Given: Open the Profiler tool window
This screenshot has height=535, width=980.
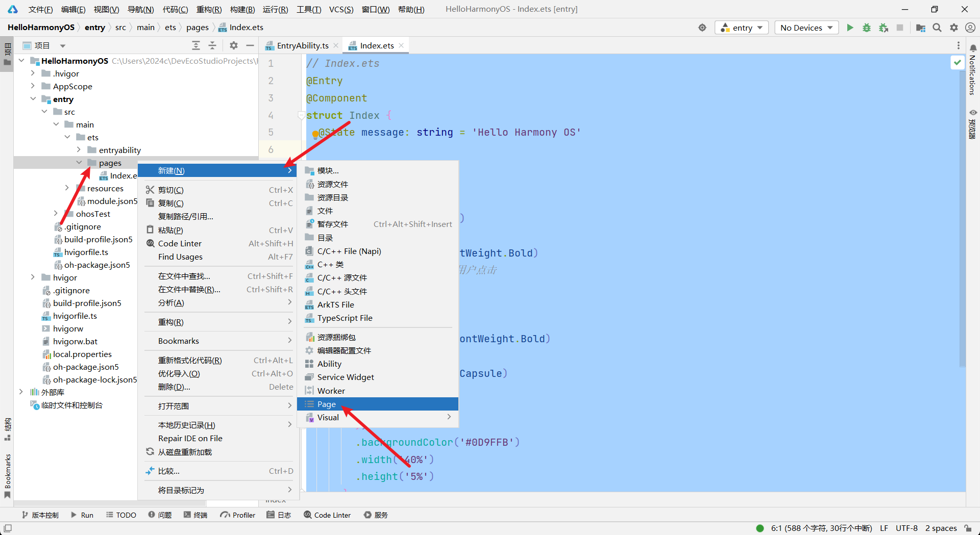Looking at the screenshot, I should [x=238, y=515].
